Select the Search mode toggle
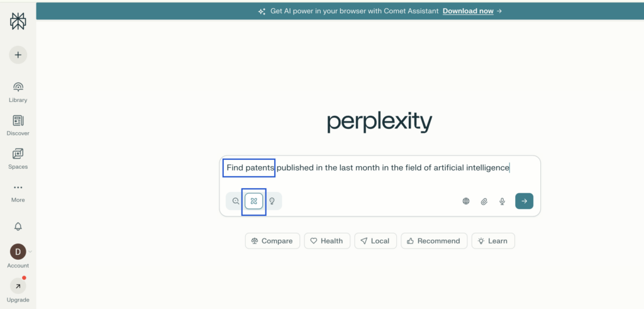The height and width of the screenshot is (309, 644). (236, 201)
